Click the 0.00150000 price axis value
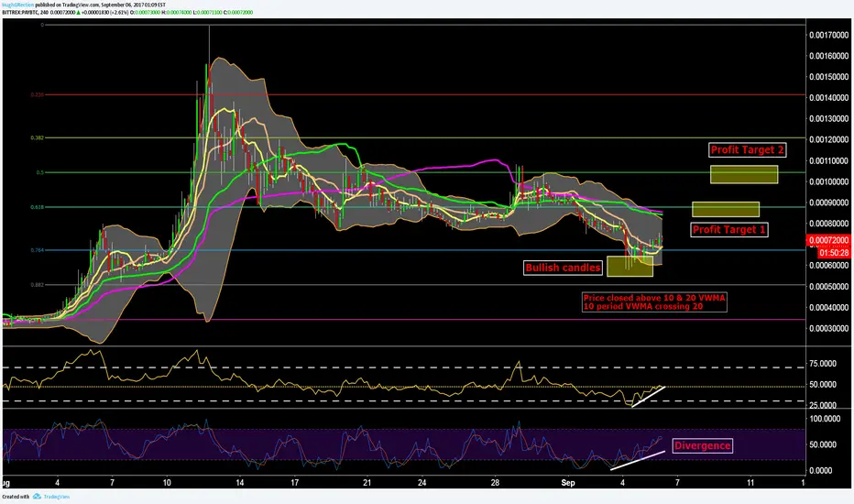 click(828, 77)
